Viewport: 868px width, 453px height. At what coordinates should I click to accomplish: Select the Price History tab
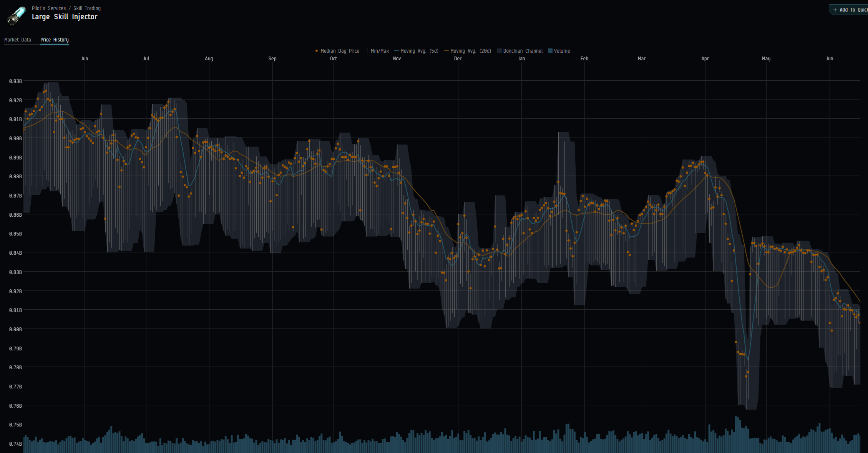coord(55,40)
